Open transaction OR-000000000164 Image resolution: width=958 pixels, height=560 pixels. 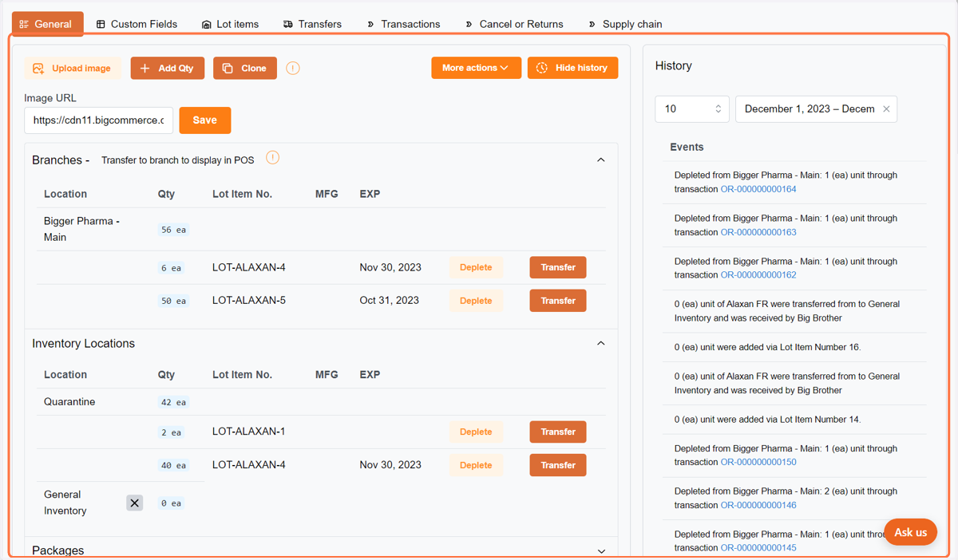point(758,189)
